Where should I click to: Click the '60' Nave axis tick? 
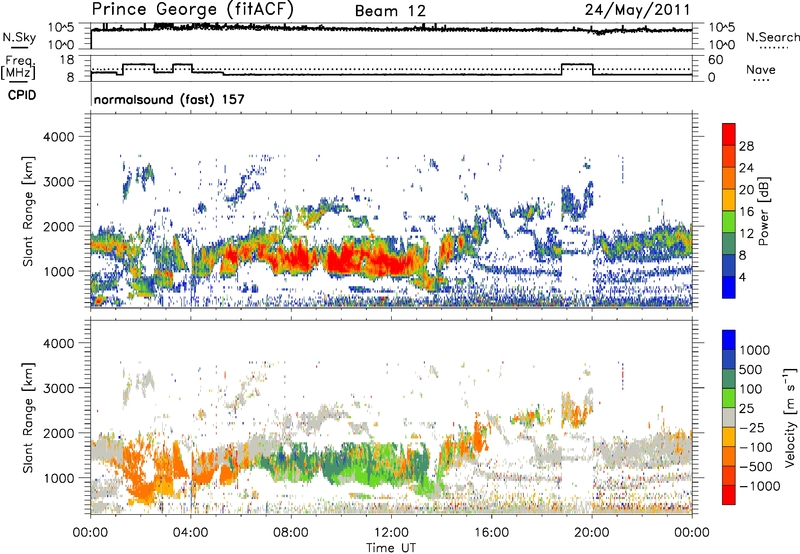(716, 60)
